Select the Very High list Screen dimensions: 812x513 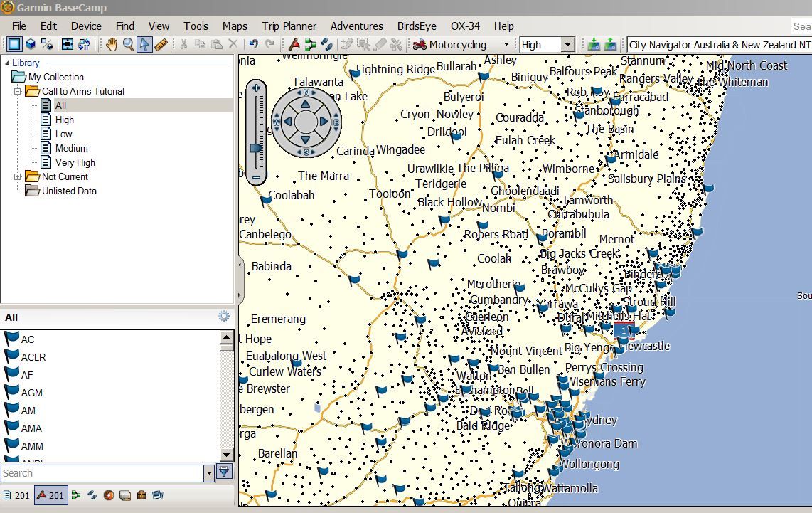[75, 163]
